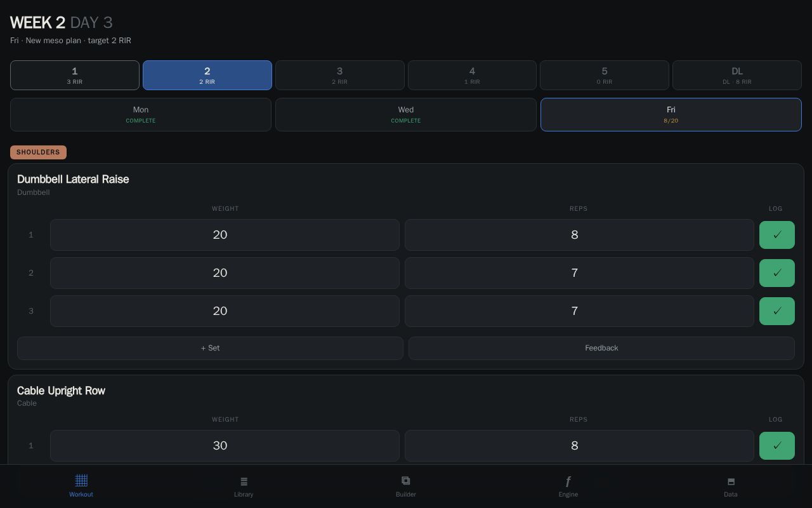
Task: Edit reps field of Lateral Raise set 2
Action: (579, 273)
